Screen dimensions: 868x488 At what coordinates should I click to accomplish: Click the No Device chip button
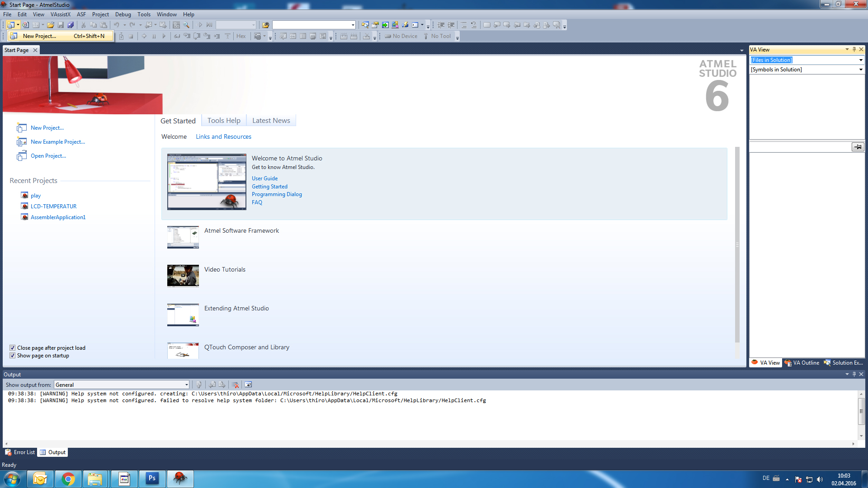coord(401,36)
